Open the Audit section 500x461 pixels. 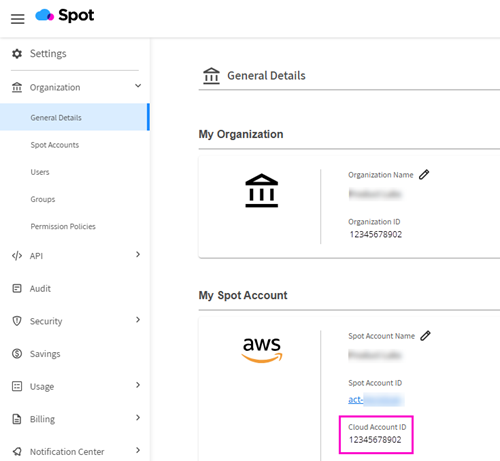(40, 288)
